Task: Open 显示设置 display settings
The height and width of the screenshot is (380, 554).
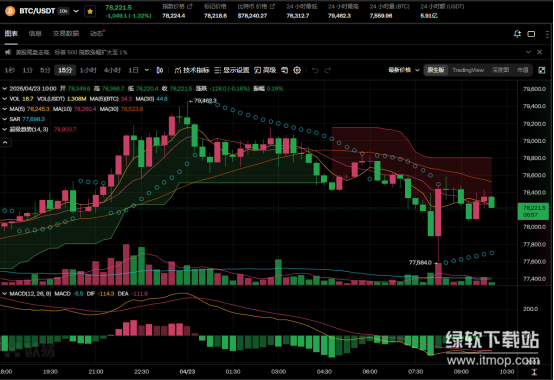Action: 232,70
